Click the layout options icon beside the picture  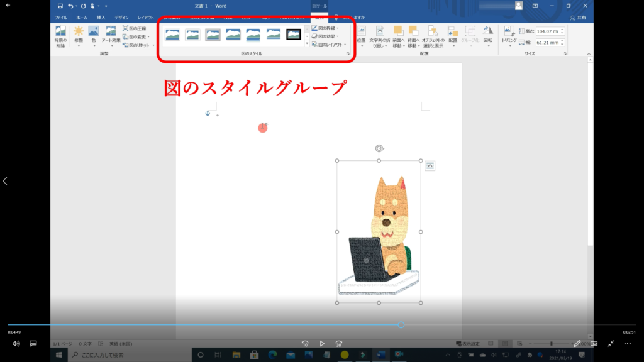pos(430,165)
